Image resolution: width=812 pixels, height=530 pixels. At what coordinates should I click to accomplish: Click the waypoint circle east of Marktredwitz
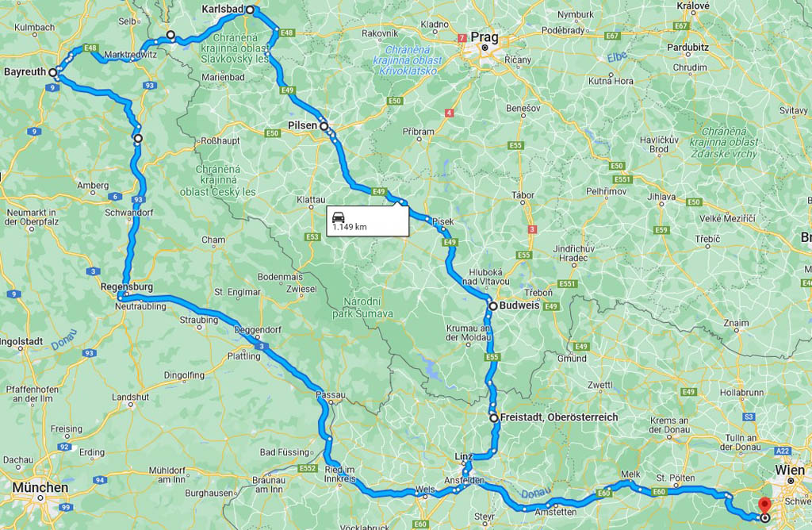(170, 35)
